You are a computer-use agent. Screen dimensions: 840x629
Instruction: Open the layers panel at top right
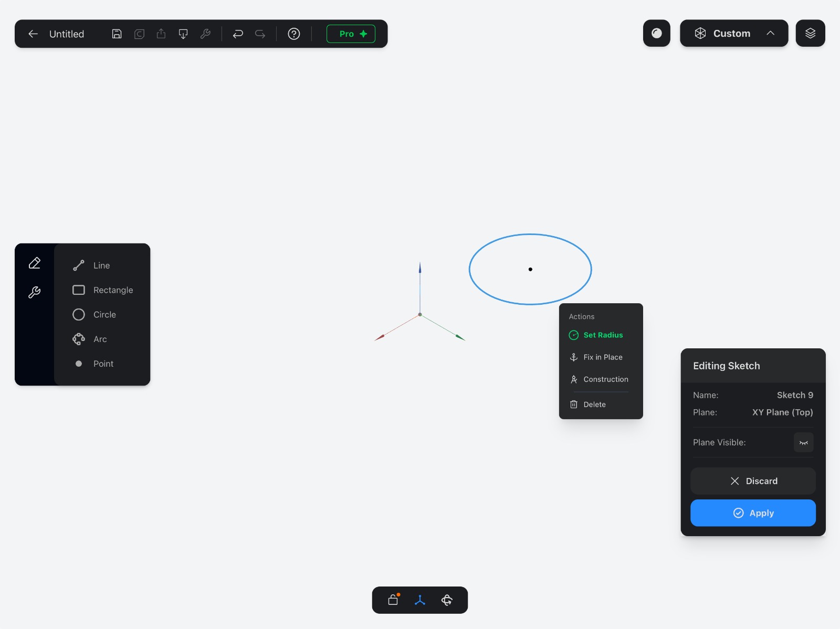[x=810, y=33]
